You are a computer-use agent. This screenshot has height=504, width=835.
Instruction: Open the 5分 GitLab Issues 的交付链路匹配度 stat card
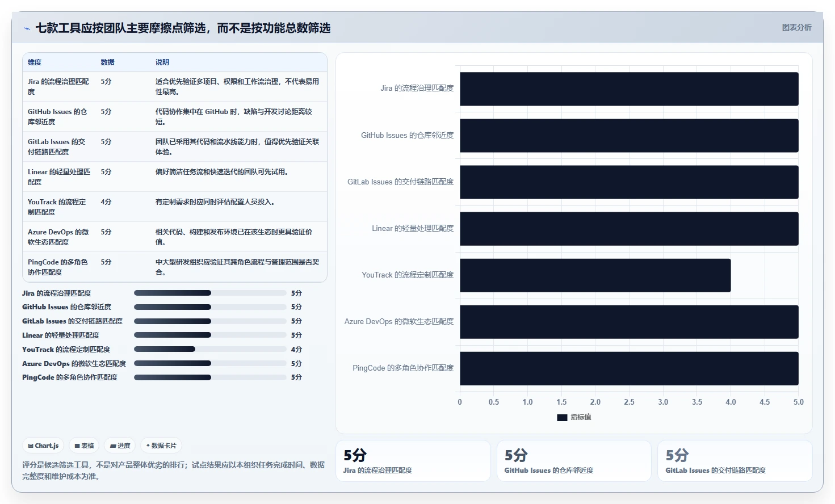(x=735, y=461)
